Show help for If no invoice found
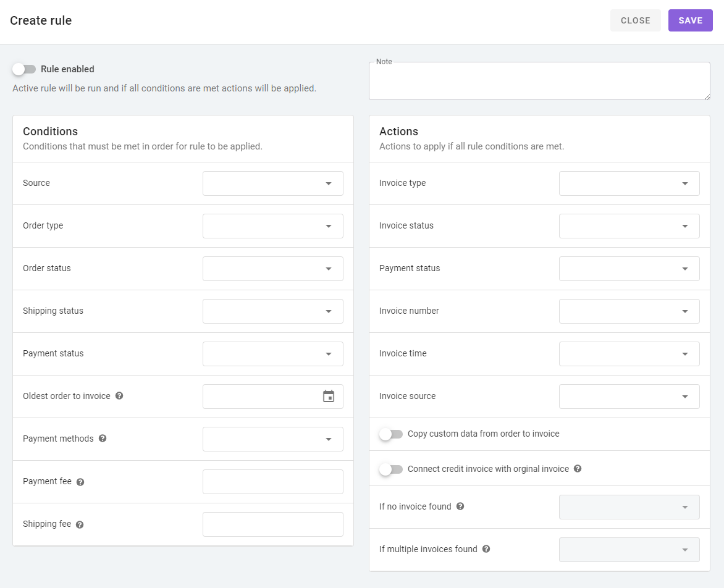 pyautogui.click(x=460, y=506)
